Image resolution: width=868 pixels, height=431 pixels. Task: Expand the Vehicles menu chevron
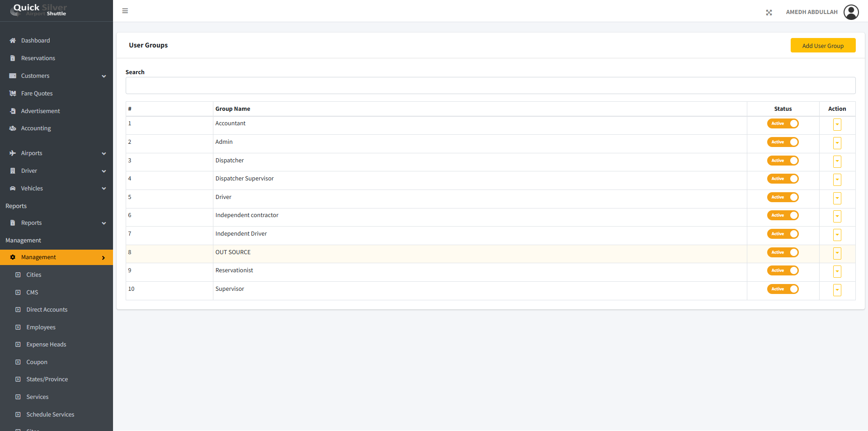click(104, 189)
